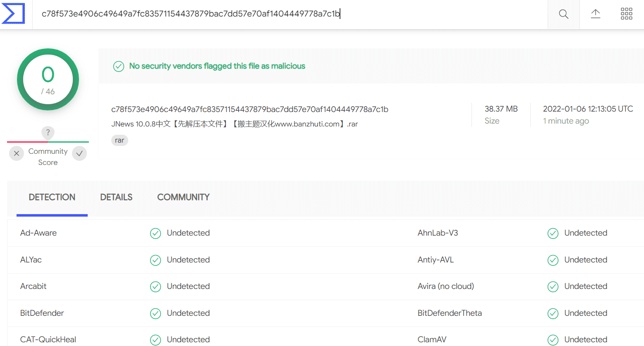
Task: Click the AhnLab-V3 undetected check icon
Action: pyautogui.click(x=553, y=234)
